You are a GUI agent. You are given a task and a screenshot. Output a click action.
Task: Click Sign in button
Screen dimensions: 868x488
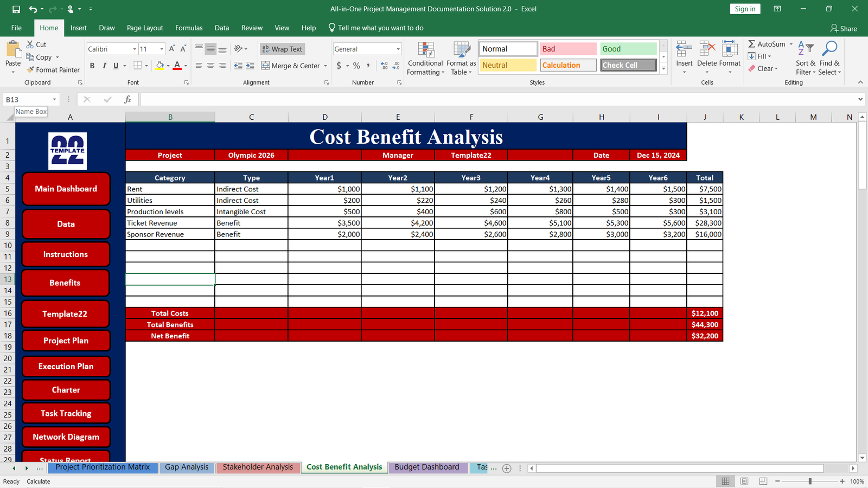tap(745, 9)
